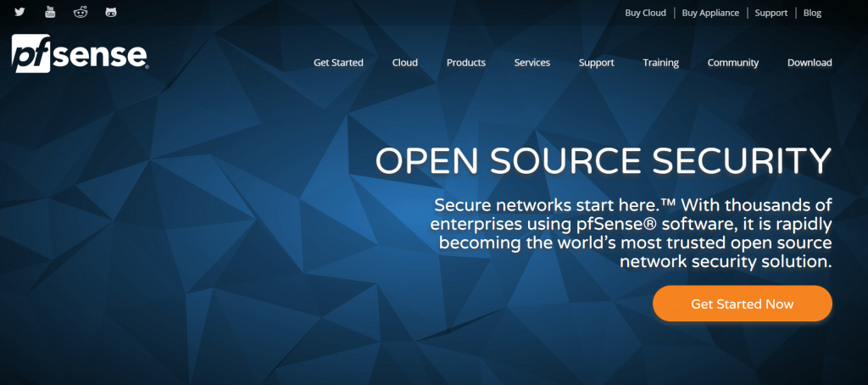Click the 'Secure networks start here' paragraph
Viewport: 868px width, 385px height.
[x=631, y=232]
